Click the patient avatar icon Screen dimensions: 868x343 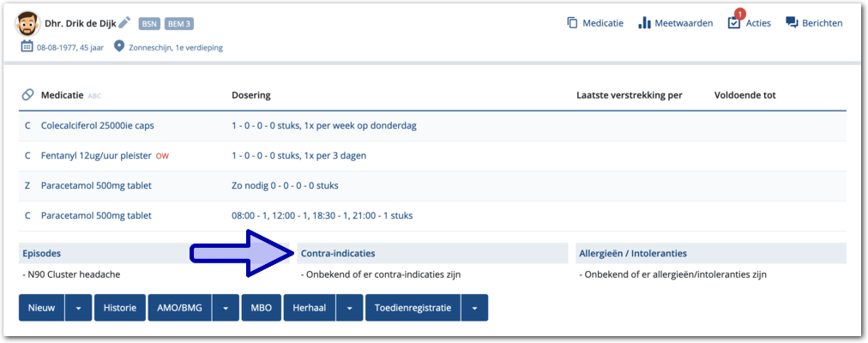29,24
